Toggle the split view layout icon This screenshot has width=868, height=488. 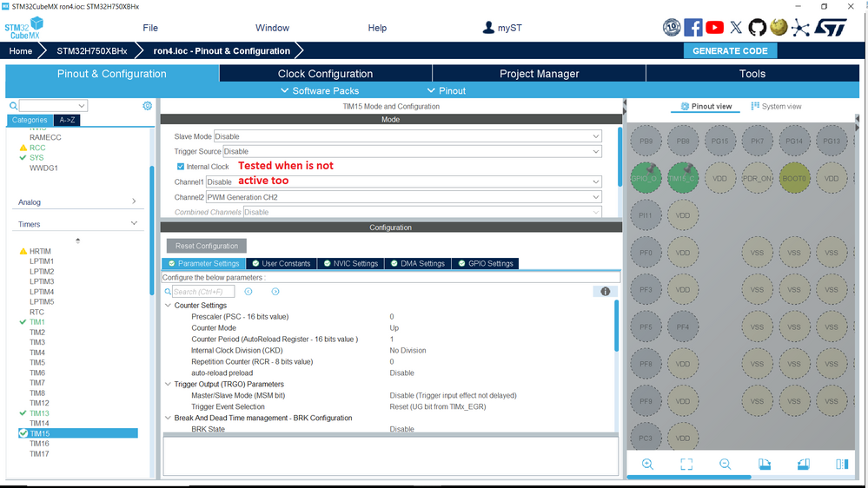pos(842,465)
